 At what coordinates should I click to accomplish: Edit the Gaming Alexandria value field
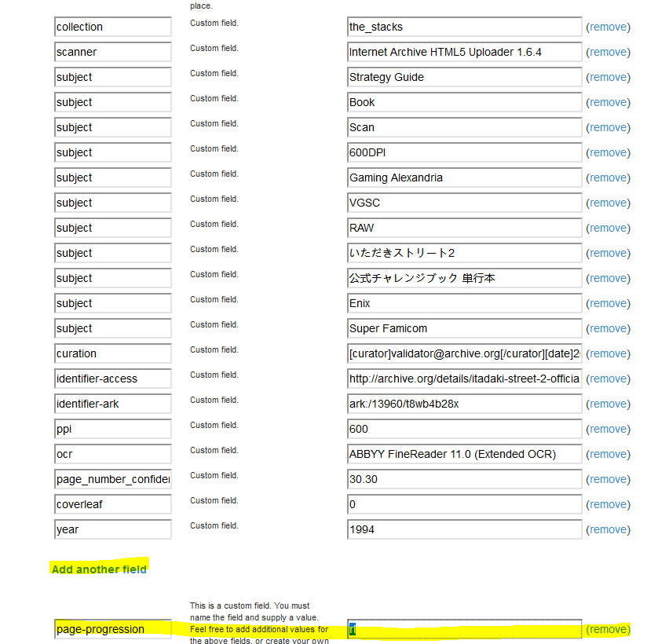(465, 178)
